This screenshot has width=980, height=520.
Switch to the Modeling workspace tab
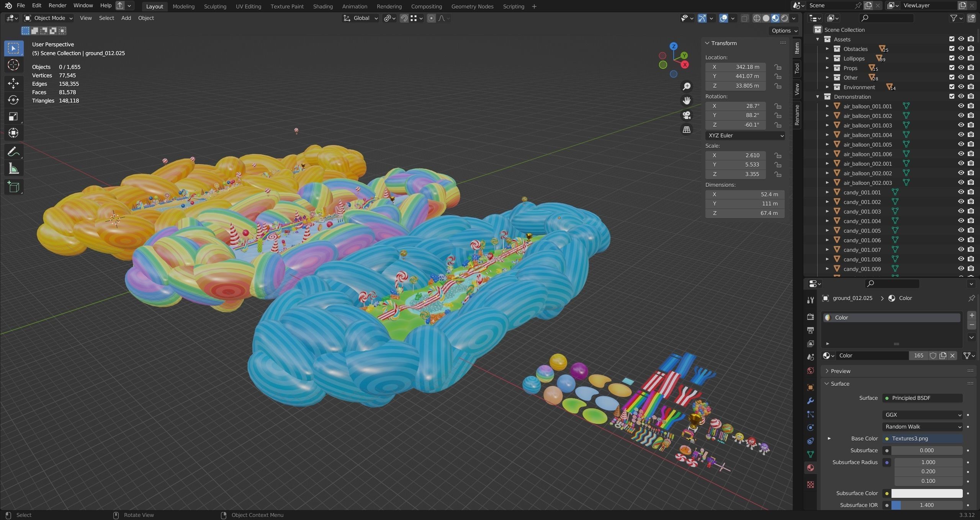tap(183, 6)
